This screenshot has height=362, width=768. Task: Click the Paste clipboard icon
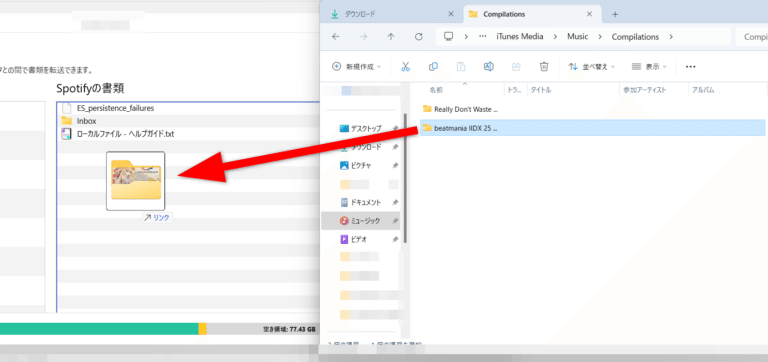pyautogui.click(x=461, y=67)
